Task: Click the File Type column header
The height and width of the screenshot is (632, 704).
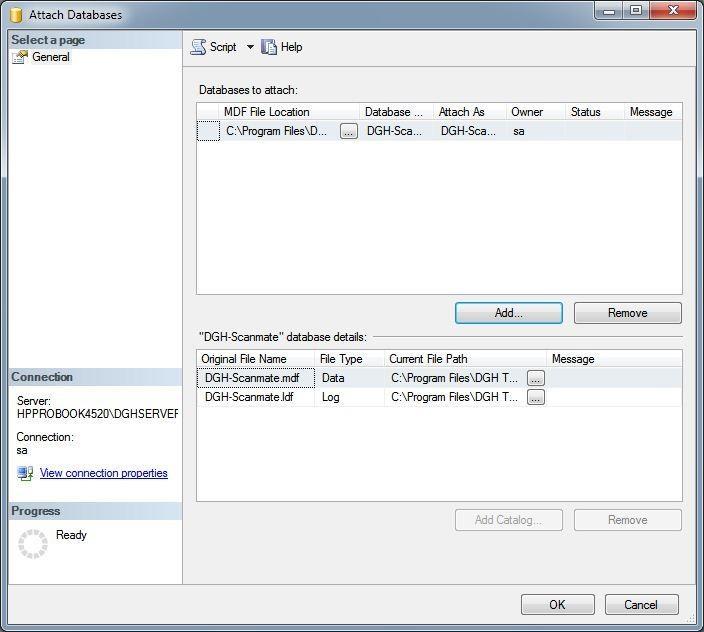Action: pos(349,359)
